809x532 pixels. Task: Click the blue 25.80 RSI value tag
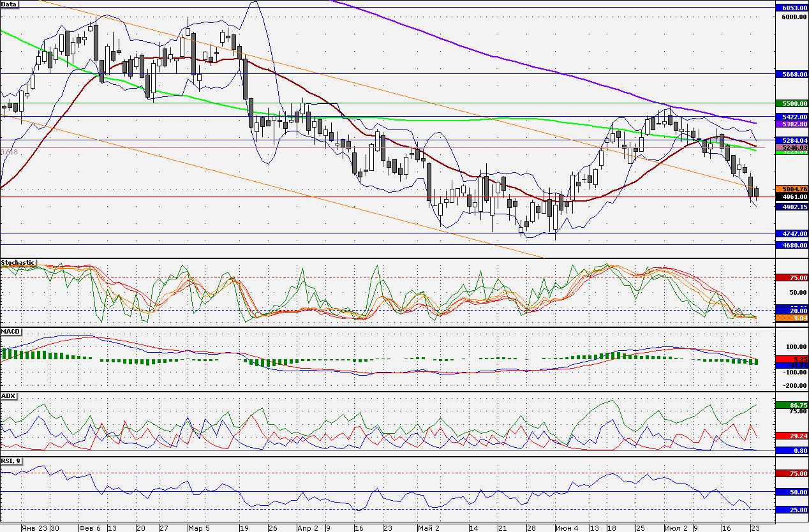pyautogui.click(x=791, y=510)
